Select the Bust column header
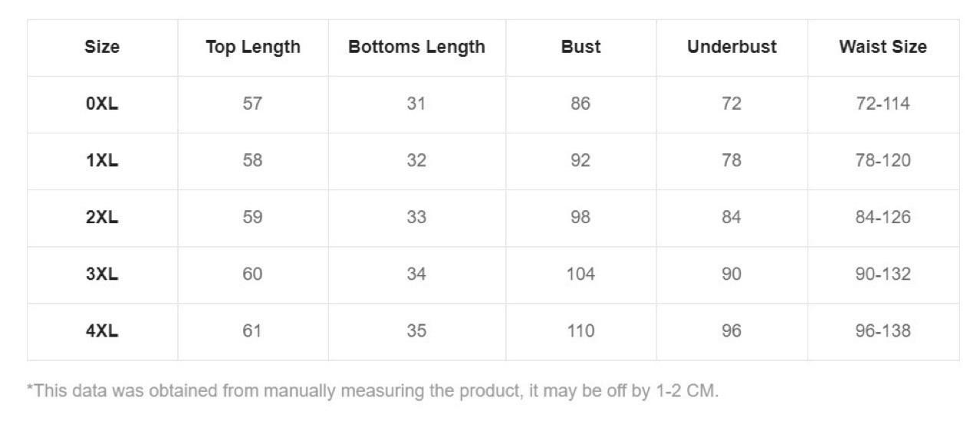 coord(580,47)
